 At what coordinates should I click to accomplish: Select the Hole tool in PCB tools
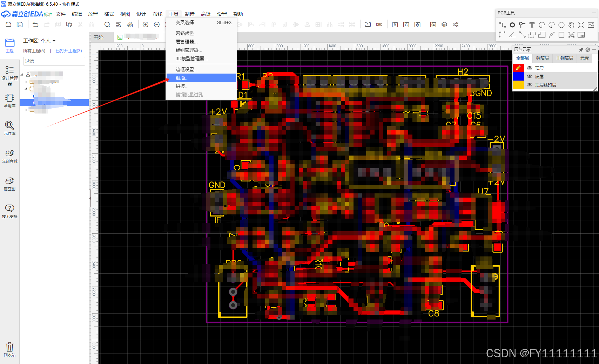pyautogui.click(x=581, y=25)
